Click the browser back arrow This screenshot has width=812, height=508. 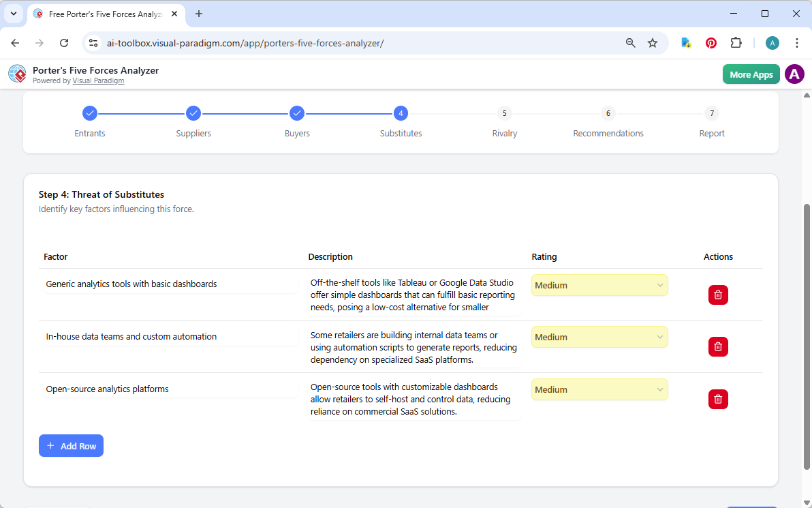pos(15,42)
